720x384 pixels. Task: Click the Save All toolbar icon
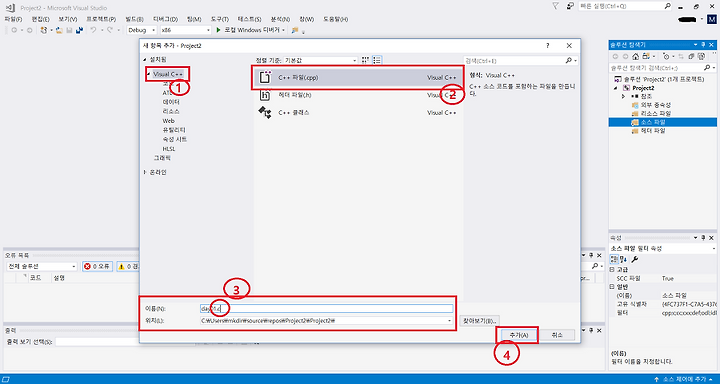(x=79, y=30)
